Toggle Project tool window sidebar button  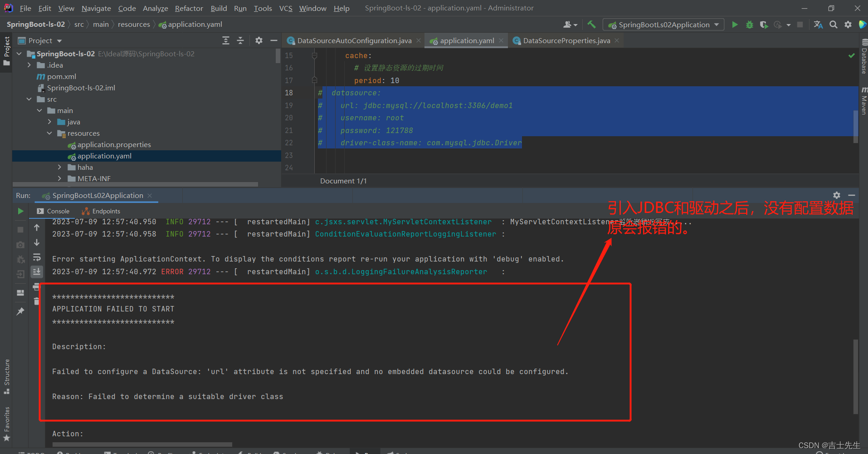coord(6,51)
